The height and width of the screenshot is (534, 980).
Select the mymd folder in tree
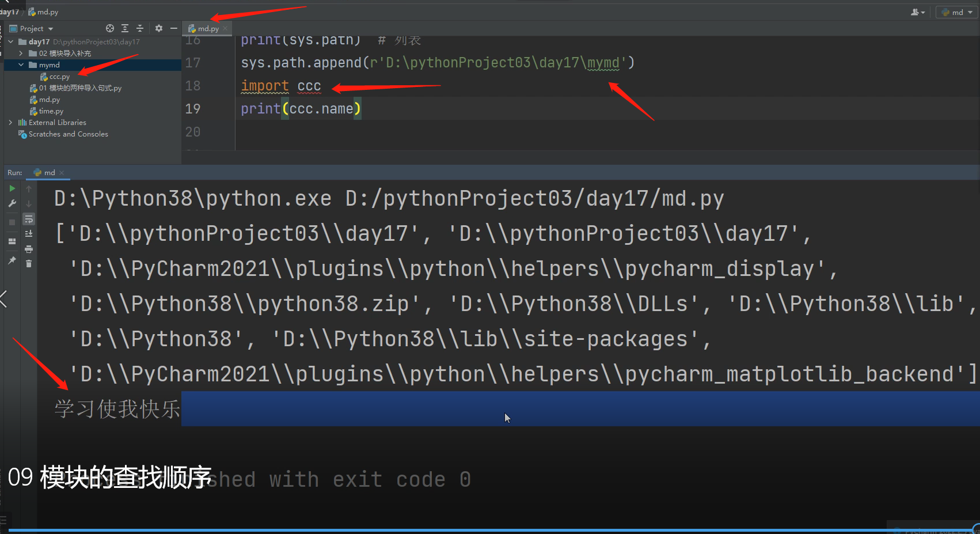coord(93,65)
